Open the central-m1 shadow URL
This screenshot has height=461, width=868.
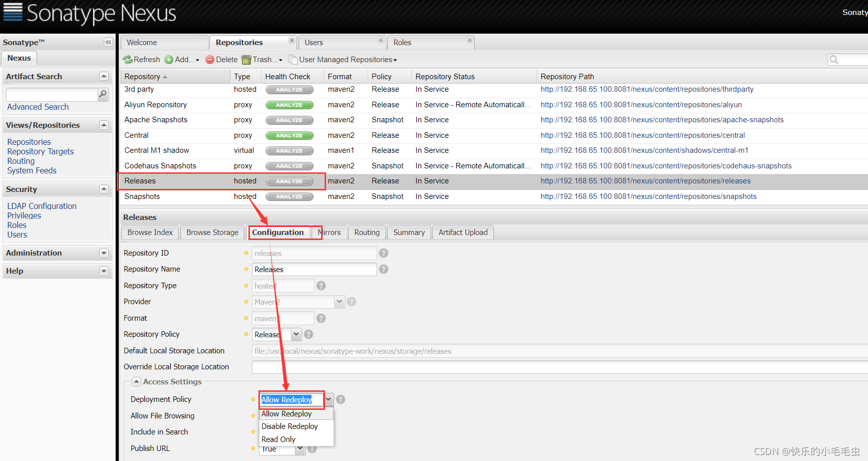(644, 150)
